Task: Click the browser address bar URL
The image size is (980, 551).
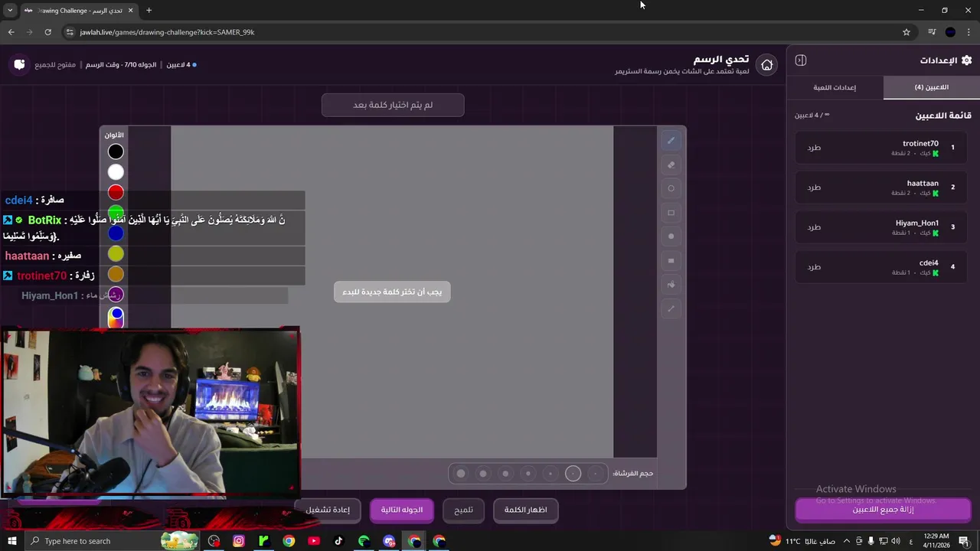Action: (167, 32)
